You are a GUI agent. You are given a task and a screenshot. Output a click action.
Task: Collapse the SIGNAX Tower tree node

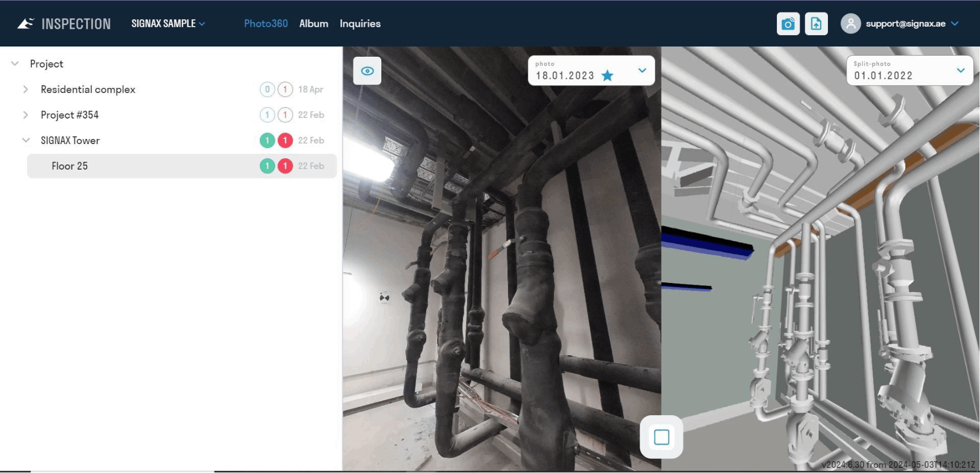click(26, 140)
